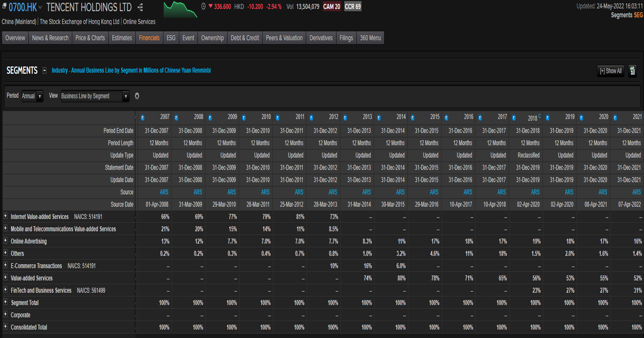Click the info icon for year 2018
The height and width of the screenshot is (338, 644).
click(514, 118)
